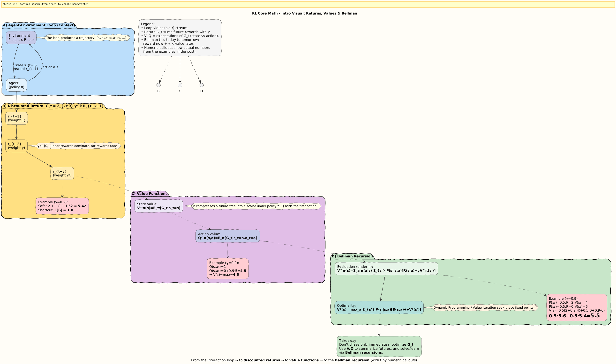Select the Safe/Shortcut example box
The image size is (616, 364).
click(x=62, y=206)
